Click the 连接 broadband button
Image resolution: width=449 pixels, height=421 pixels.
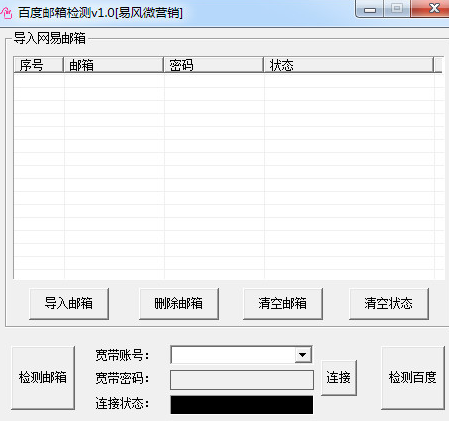click(x=339, y=378)
